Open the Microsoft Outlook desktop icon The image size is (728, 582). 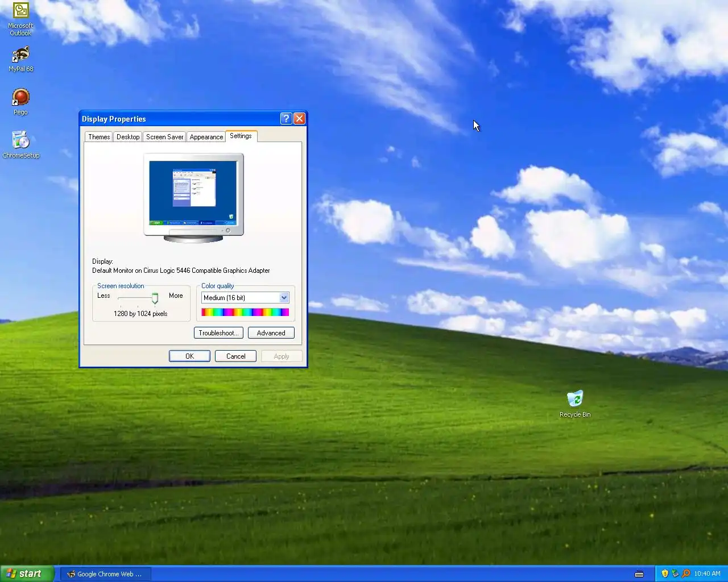coord(21,19)
